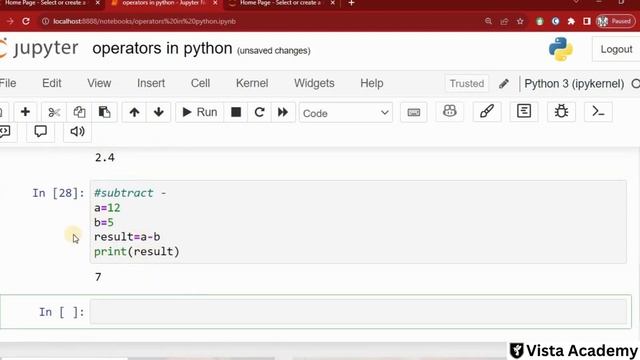Click the Python logo icon
The width and height of the screenshot is (640, 360).
tap(561, 49)
